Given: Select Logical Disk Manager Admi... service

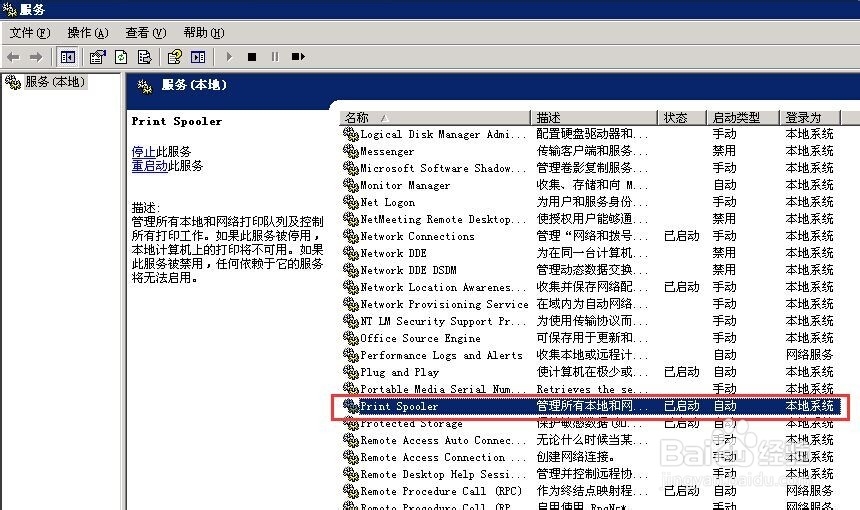Looking at the screenshot, I should coord(443,134).
